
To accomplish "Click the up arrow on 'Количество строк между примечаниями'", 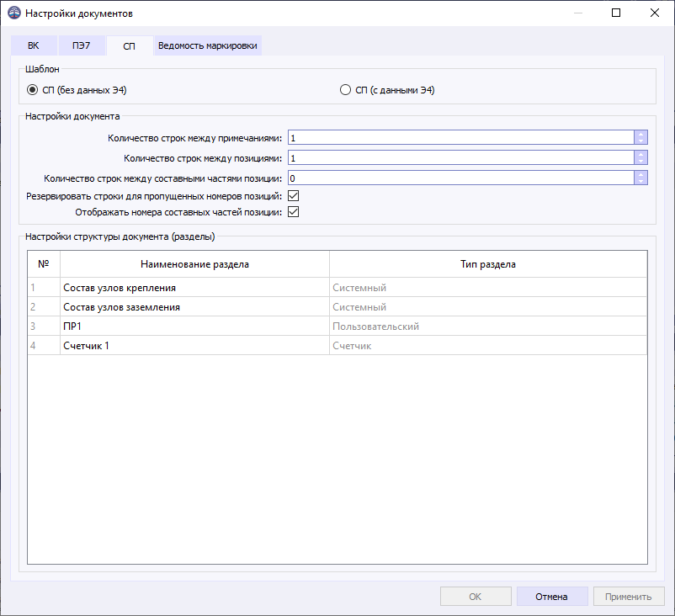I will pyautogui.click(x=640, y=133).
